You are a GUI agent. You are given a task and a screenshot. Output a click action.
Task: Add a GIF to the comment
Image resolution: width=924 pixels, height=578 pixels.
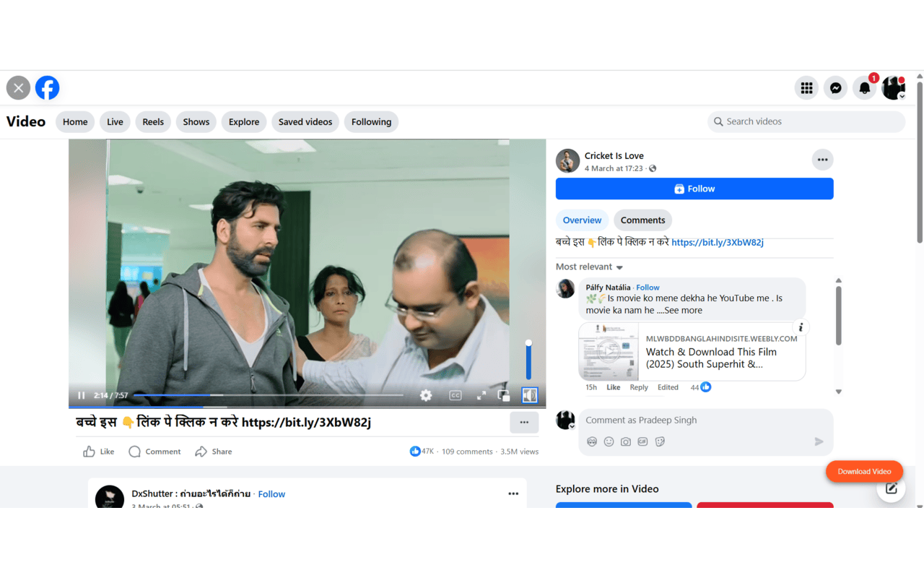click(x=642, y=441)
